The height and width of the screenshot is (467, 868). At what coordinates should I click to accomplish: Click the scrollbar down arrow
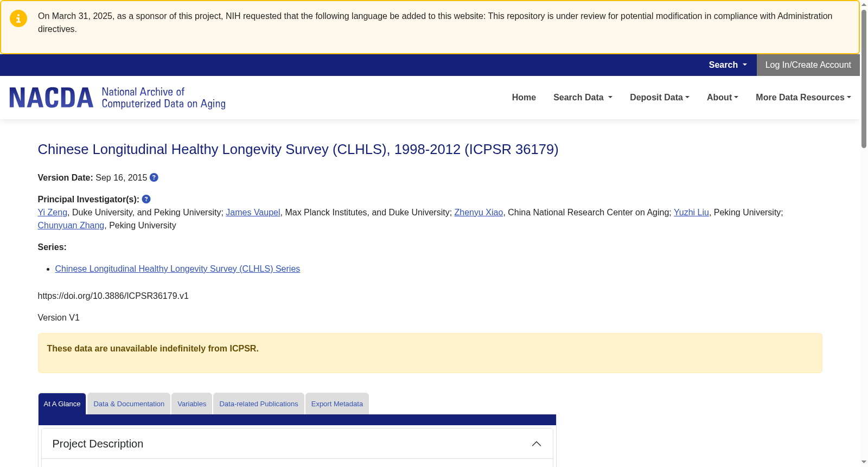tap(864, 462)
